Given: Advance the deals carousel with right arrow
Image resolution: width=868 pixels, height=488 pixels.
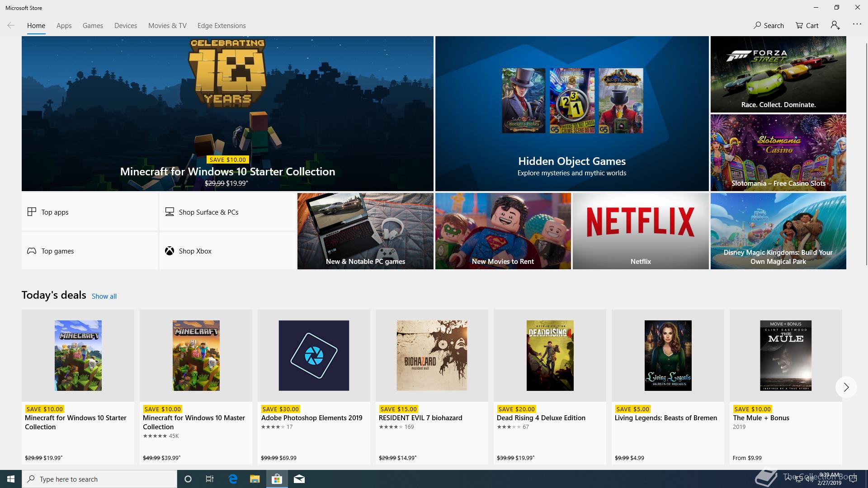Looking at the screenshot, I should [846, 387].
